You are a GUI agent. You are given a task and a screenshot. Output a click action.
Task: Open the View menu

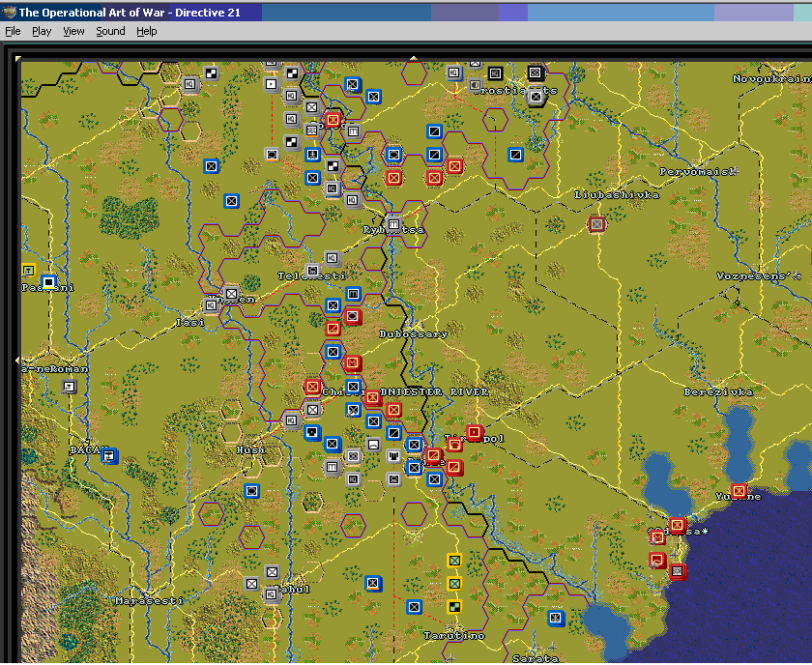pyautogui.click(x=73, y=31)
